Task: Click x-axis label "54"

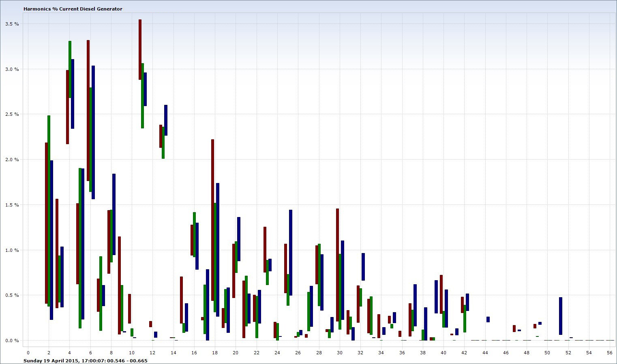Action: point(589,353)
